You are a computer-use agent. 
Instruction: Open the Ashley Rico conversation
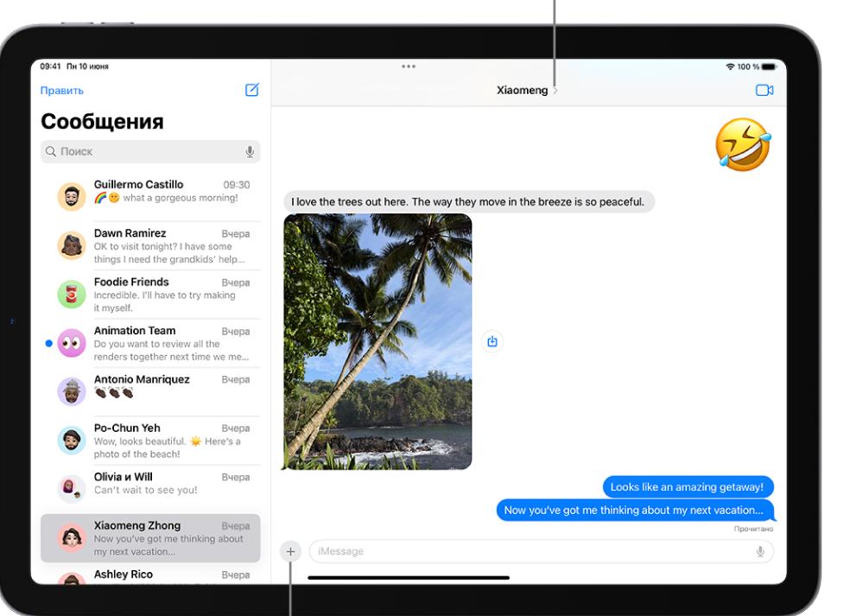tap(150, 575)
